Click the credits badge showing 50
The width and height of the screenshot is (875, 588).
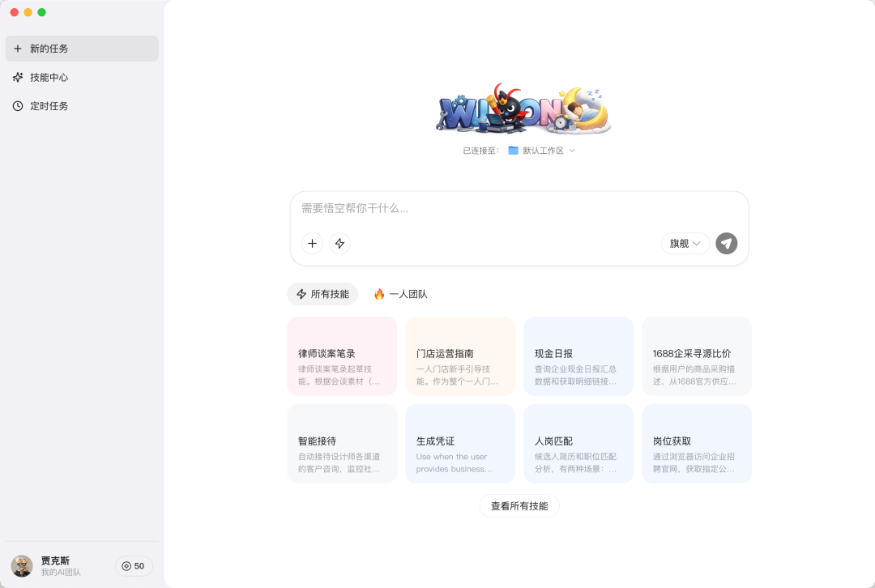coord(133,566)
